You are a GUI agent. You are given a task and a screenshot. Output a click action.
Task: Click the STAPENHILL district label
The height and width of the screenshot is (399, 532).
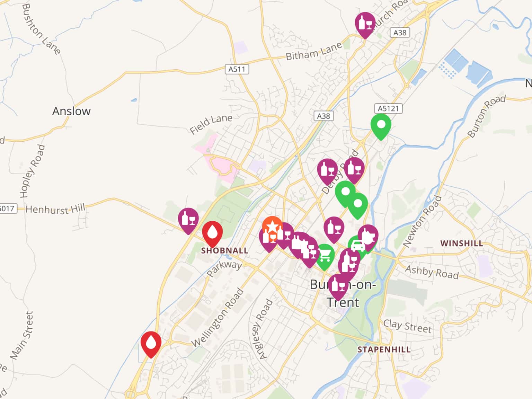pyautogui.click(x=384, y=349)
